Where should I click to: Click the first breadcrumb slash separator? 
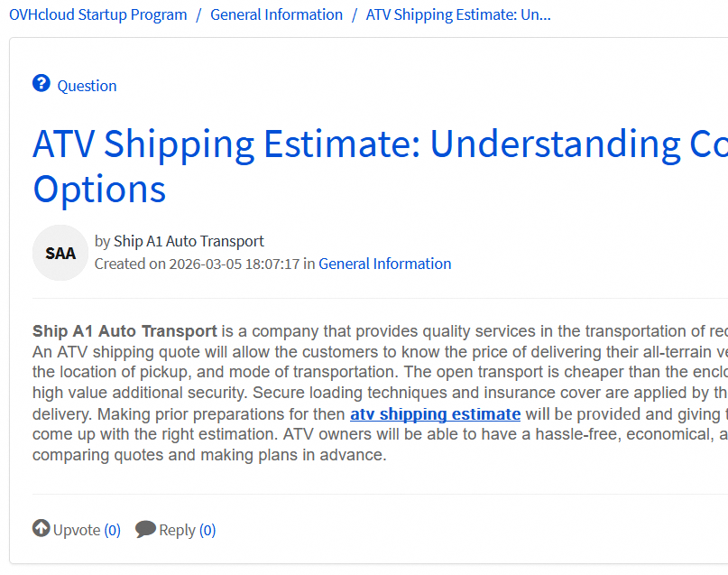pos(198,14)
